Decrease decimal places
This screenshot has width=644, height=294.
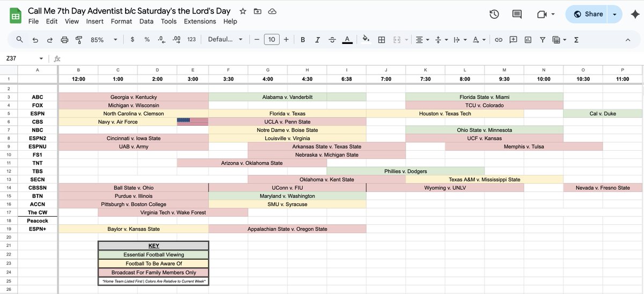tap(161, 40)
